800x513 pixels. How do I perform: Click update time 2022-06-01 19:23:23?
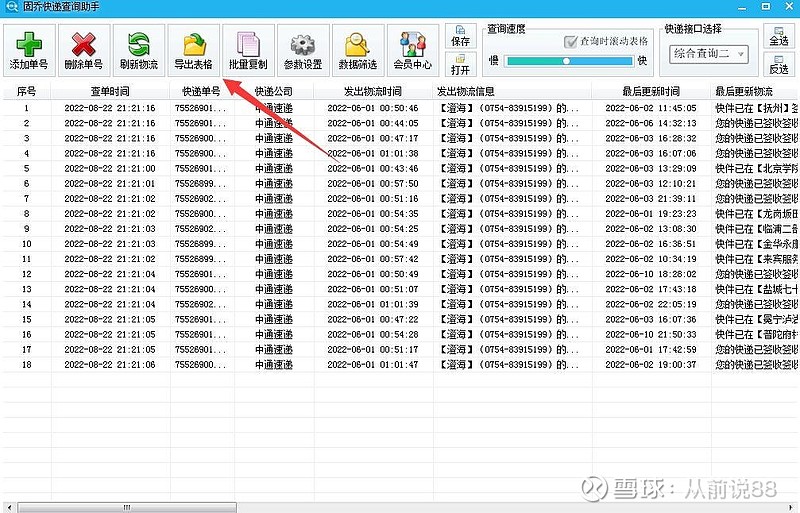coord(651,214)
